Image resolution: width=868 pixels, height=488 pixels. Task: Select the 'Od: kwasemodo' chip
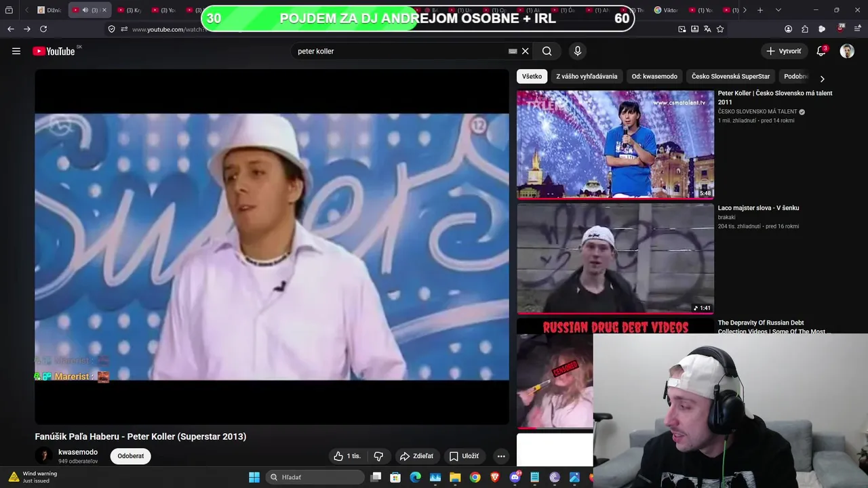pyautogui.click(x=654, y=77)
